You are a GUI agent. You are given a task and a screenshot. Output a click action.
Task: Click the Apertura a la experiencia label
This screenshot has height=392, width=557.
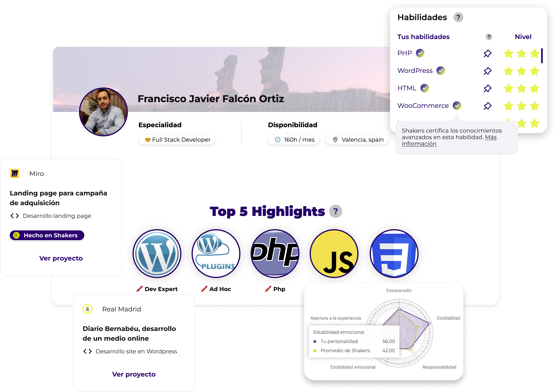336,318
